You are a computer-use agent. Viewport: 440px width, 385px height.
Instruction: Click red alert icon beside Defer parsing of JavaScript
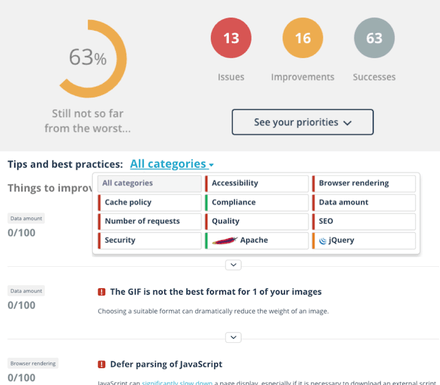(x=101, y=364)
